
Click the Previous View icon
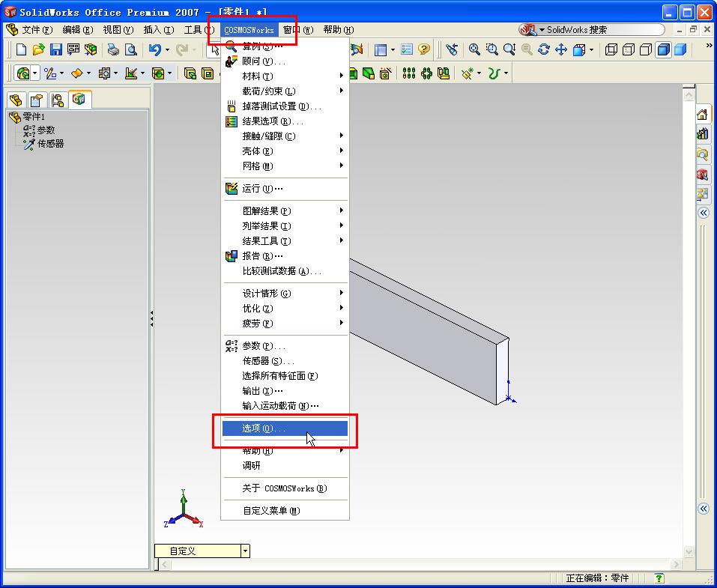(x=452, y=49)
